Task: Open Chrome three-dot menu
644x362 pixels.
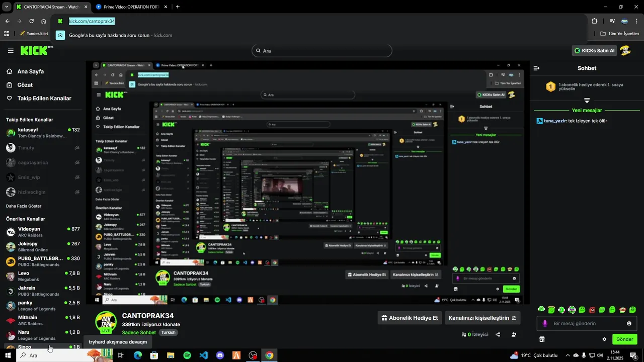Action: [x=636, y=21]
